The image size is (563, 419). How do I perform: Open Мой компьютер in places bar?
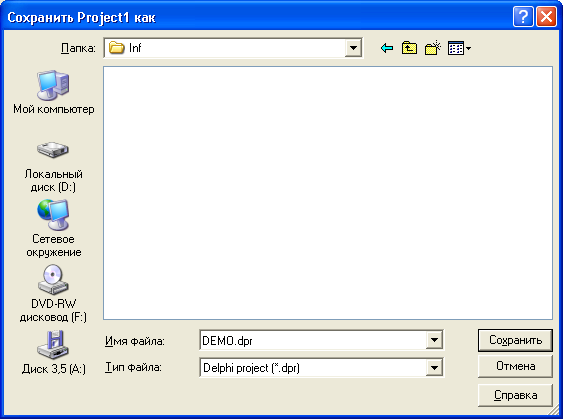pyautogui.click(x=53, y=92)
